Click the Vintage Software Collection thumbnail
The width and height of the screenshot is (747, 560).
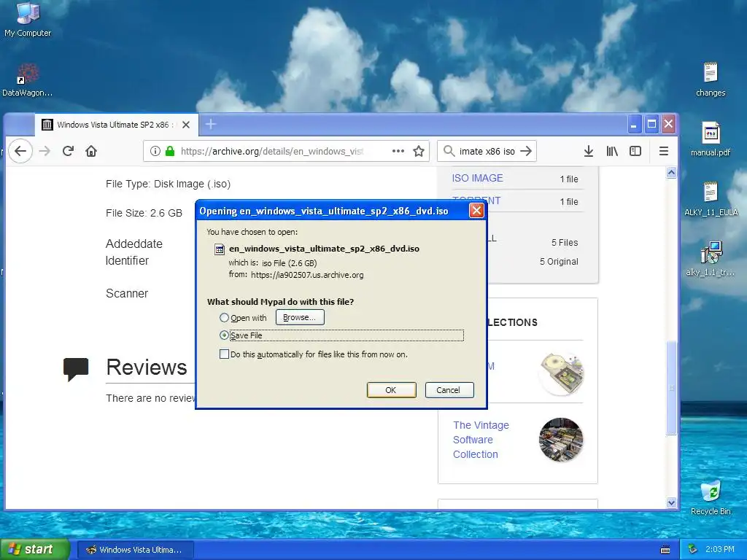coord(561,440)
